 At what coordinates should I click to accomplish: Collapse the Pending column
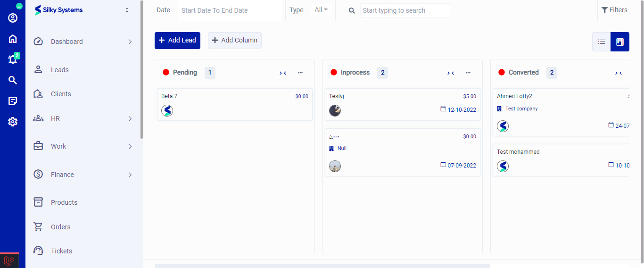(283, 73)
